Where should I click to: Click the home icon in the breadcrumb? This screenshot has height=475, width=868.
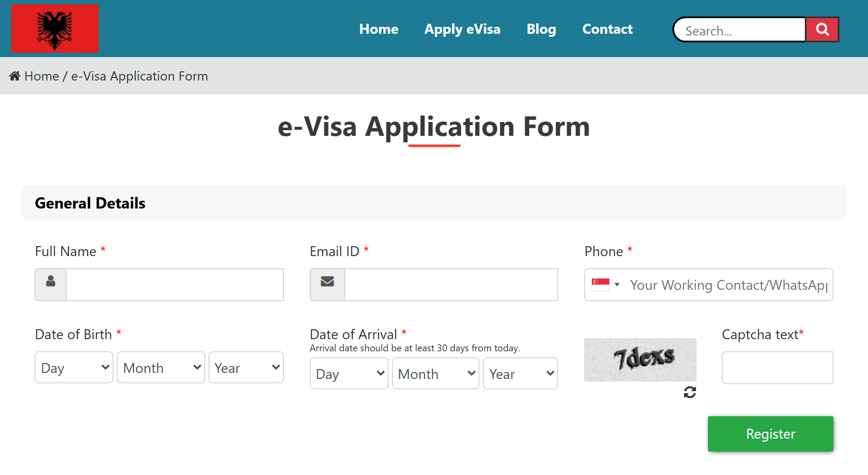click(x=15, y=76)
